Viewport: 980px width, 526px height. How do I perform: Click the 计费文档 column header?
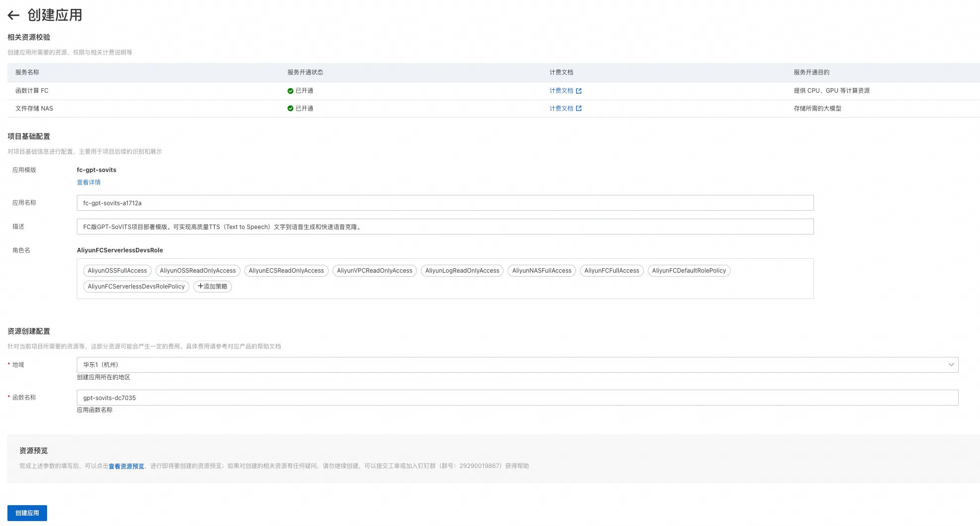coord(561,72)
